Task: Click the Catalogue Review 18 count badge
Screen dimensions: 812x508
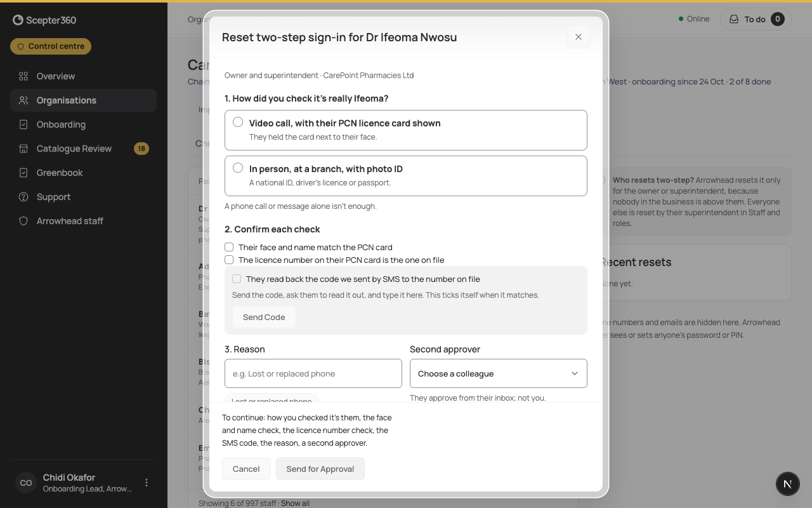Action: coord(141,149)
